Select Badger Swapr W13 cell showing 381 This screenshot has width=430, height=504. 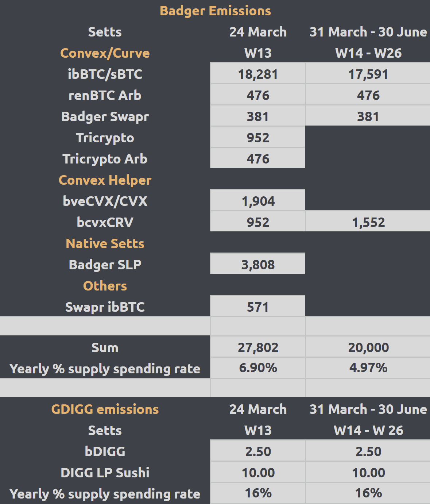coord(258,116)
